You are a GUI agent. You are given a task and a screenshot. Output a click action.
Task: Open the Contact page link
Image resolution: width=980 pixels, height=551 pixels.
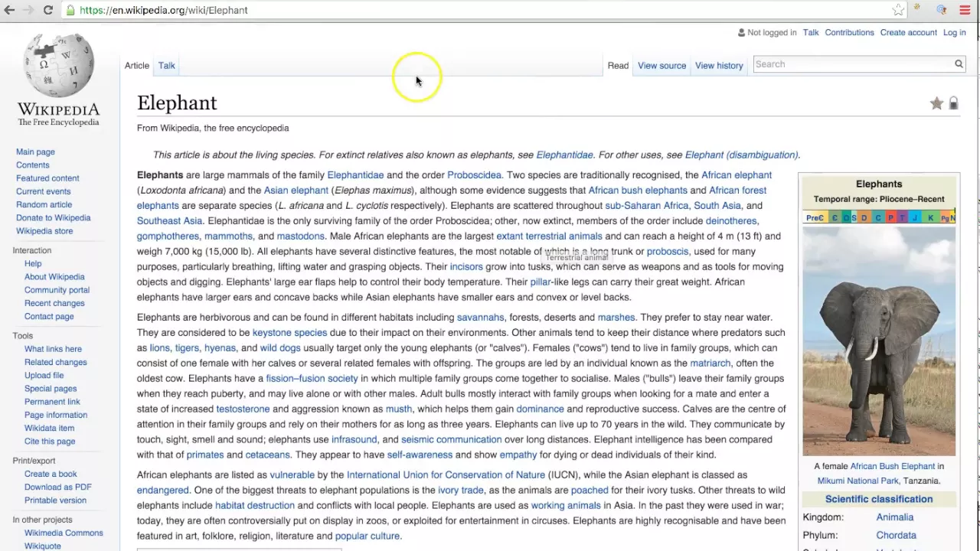tap(49, 316)
